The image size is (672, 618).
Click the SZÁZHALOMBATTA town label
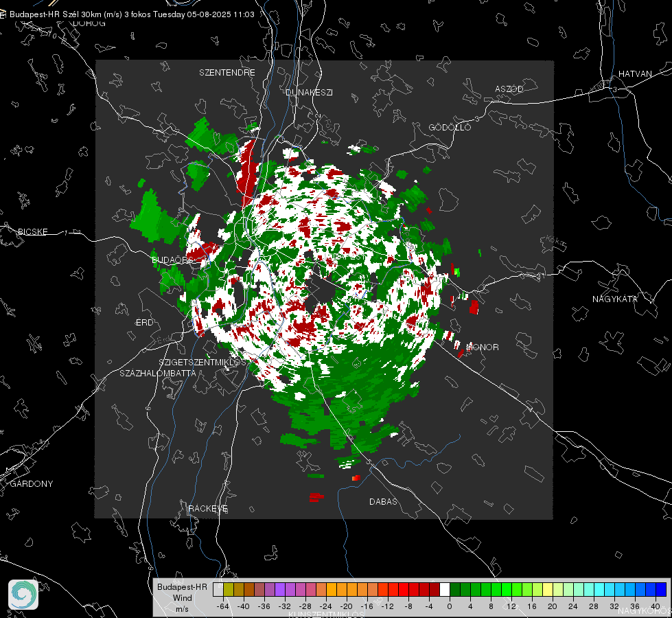click(x=158, y=373)
